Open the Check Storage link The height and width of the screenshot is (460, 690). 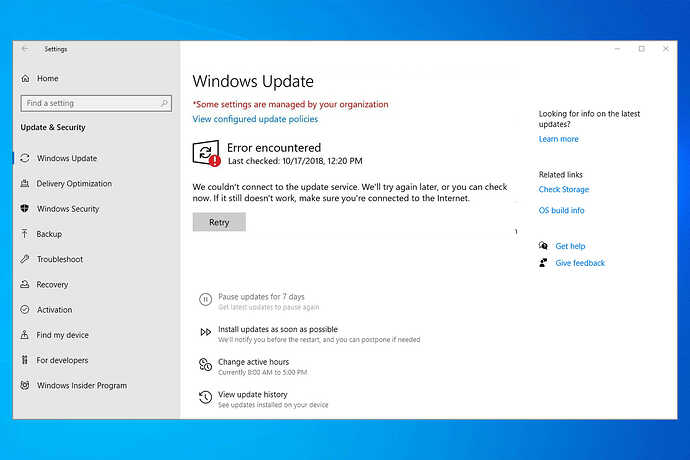click(x=564, y=189)
